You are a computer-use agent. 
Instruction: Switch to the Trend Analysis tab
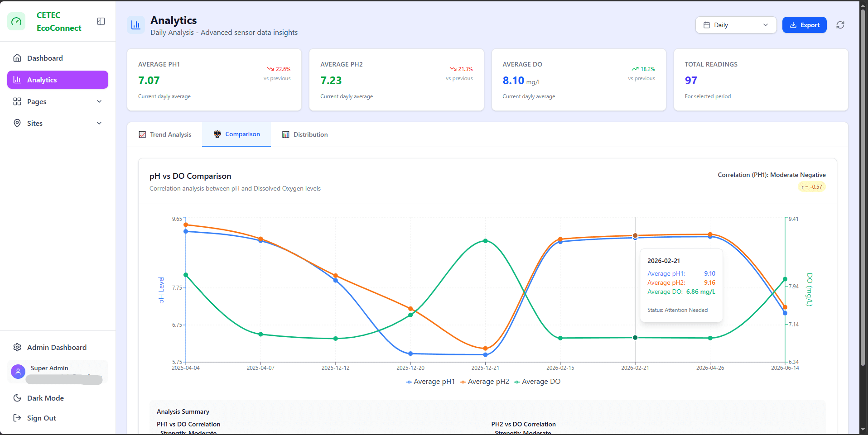click(x=165, y=134)
